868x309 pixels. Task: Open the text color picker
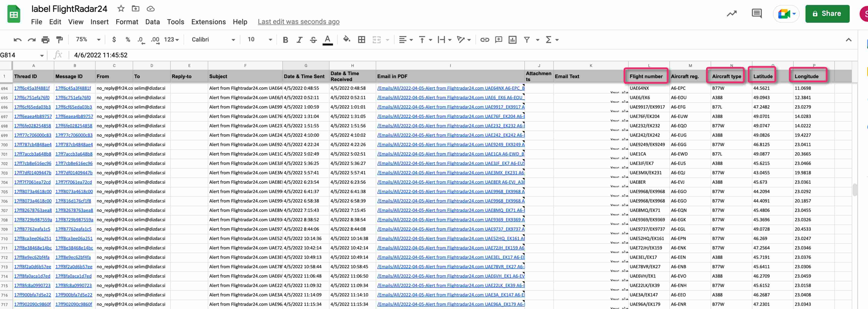328,40
